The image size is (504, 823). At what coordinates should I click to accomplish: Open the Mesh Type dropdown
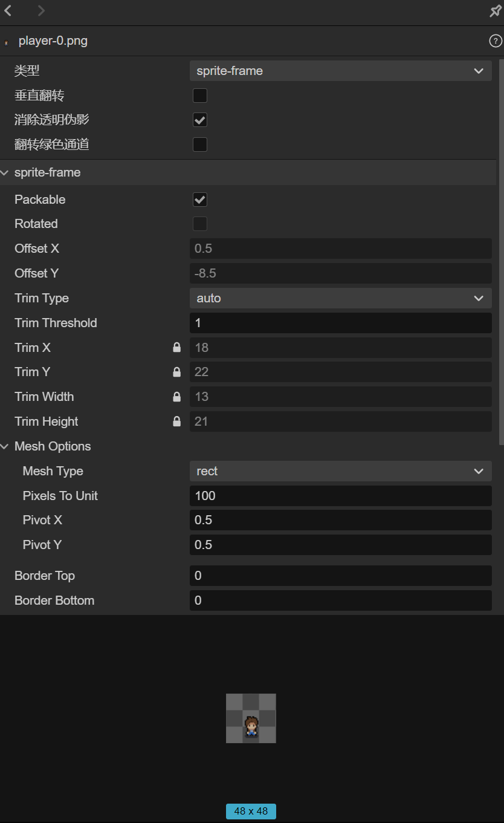tap(340, 471)
